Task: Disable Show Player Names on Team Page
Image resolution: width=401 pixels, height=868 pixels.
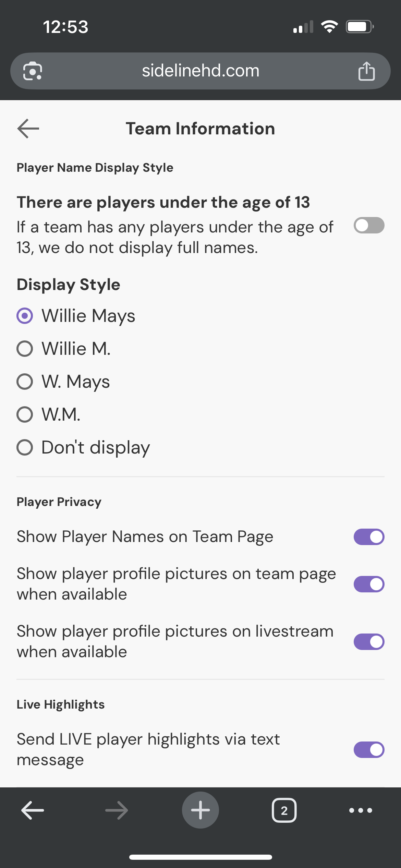Action: point(369,537)
